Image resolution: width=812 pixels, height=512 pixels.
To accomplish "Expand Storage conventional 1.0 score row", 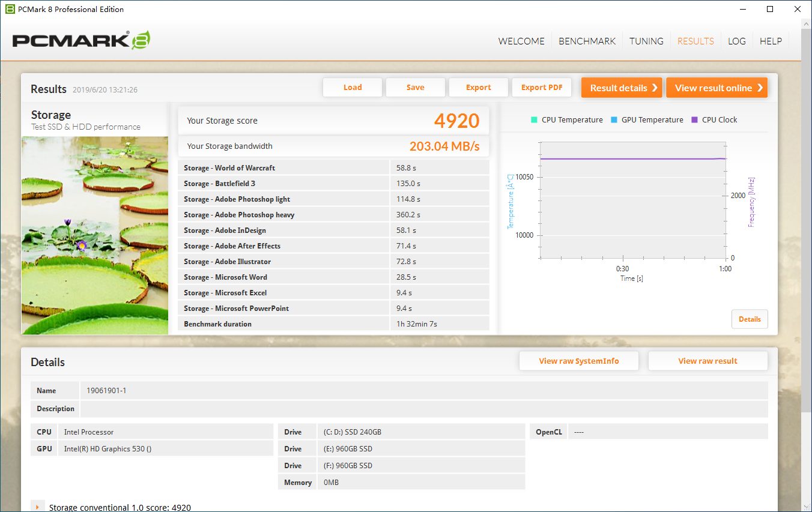I will click(x=37, y=507).
